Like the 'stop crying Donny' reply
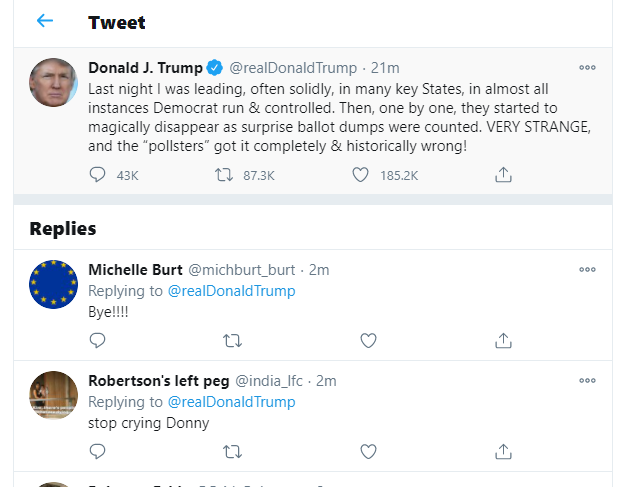The width and height of the screenshot is (630, 487). click(368, 451)
